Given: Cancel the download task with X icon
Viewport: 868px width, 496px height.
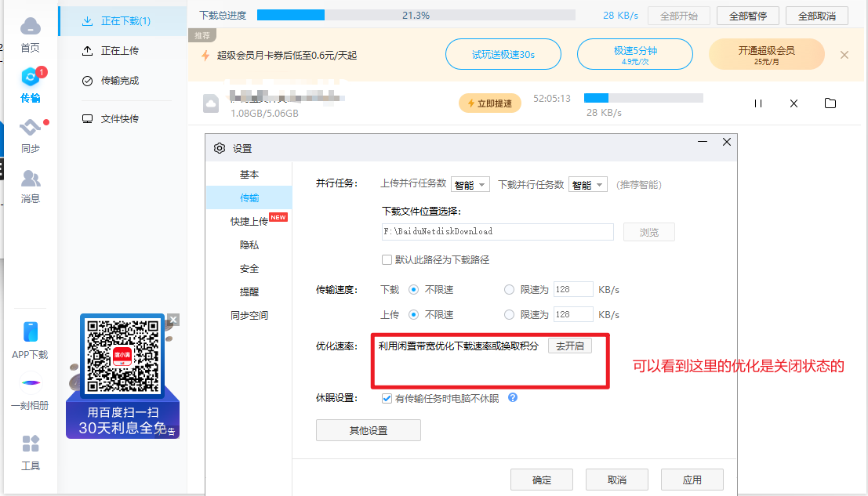Looking at the screenshot, I should click(x=794, y=103).
